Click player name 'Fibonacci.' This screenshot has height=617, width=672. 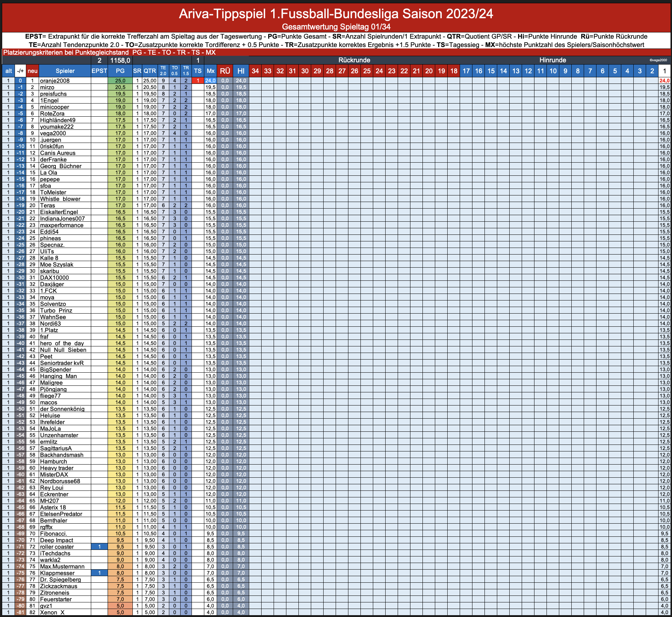(x=53, y=533)
